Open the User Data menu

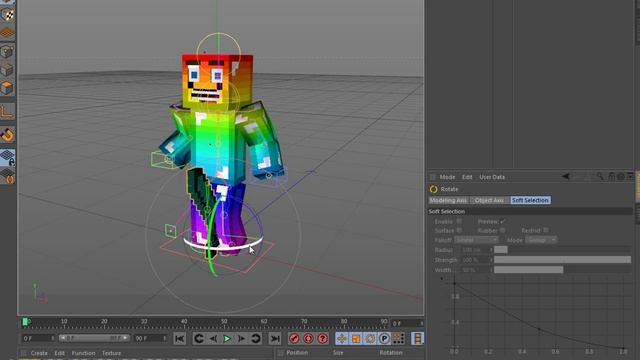click(492, 177)
